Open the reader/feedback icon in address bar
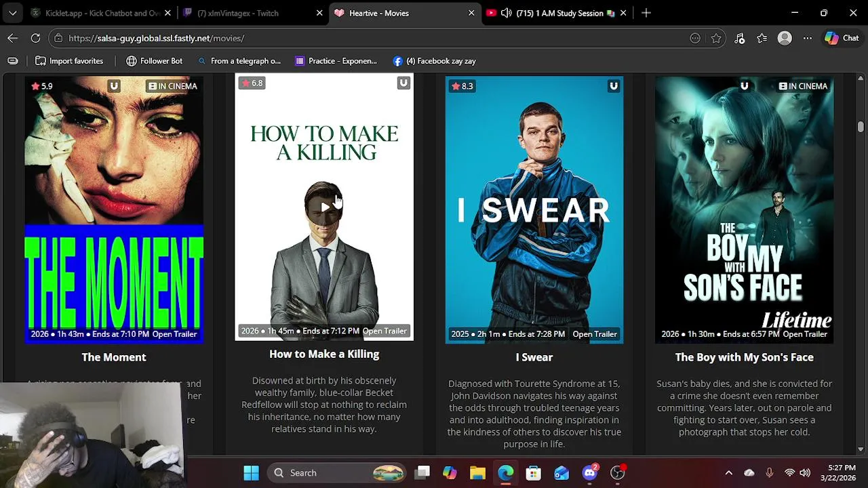Image resolution: width=868 pixels, height=488 pixels. 695,39
